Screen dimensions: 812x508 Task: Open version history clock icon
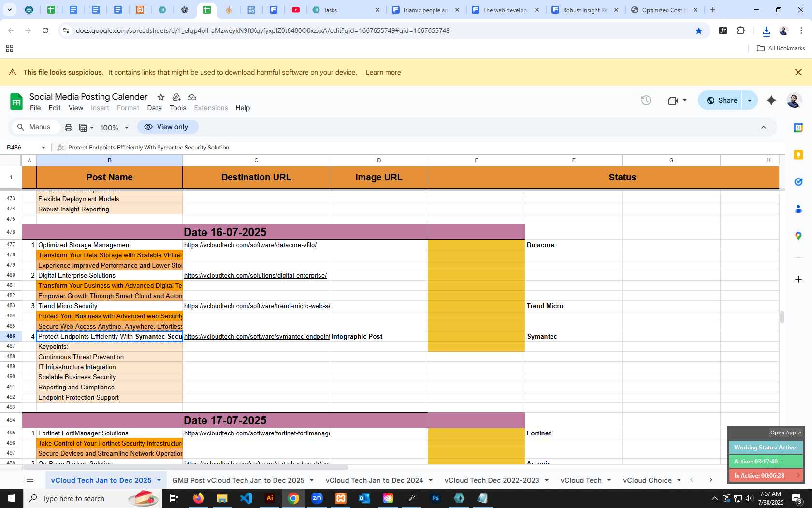pos(646,100)
